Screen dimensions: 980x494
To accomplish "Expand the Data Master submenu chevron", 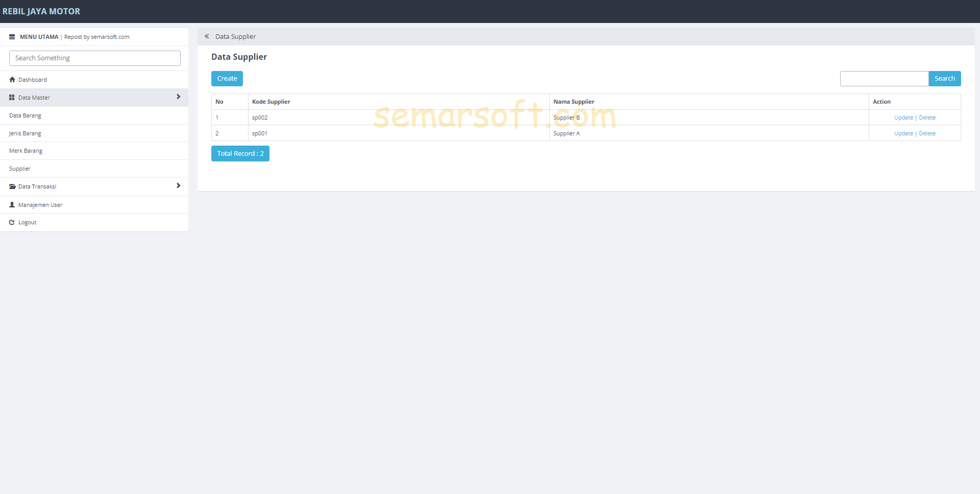I will click(x=178, y=97).
